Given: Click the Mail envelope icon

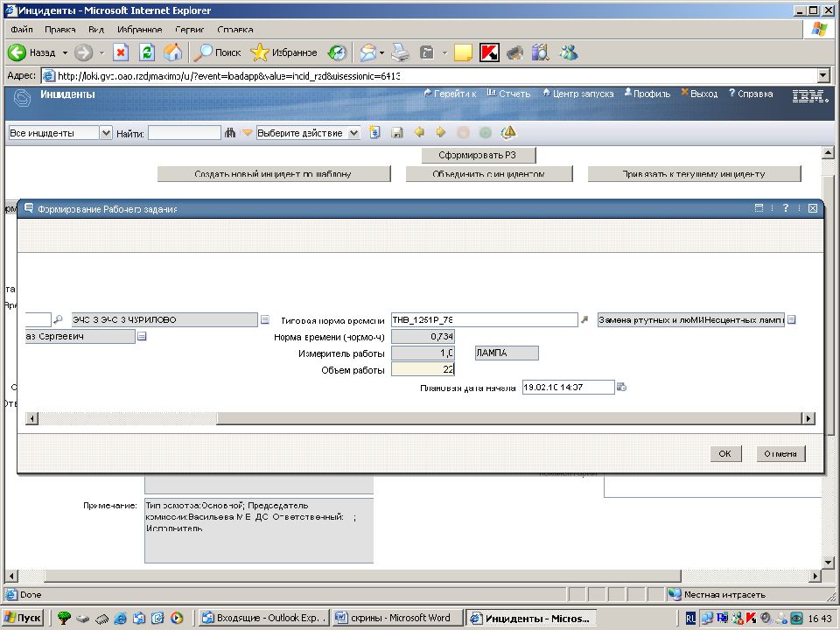Looking at the screenshot, I should [x=368, y=52].
